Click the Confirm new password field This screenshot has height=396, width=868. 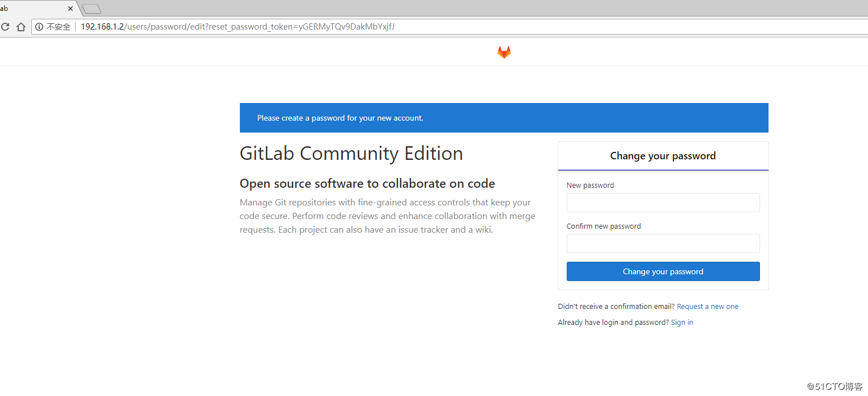pos(663,244)
